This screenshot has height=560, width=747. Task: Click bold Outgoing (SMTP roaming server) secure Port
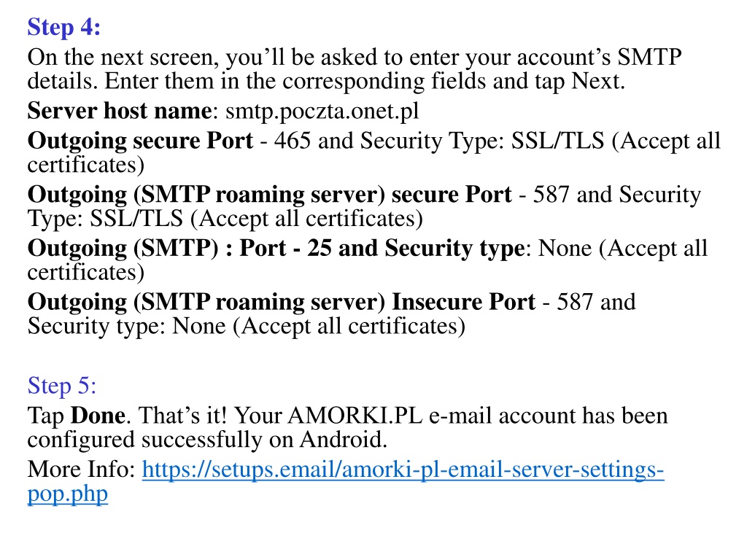(x=270, y=195)
